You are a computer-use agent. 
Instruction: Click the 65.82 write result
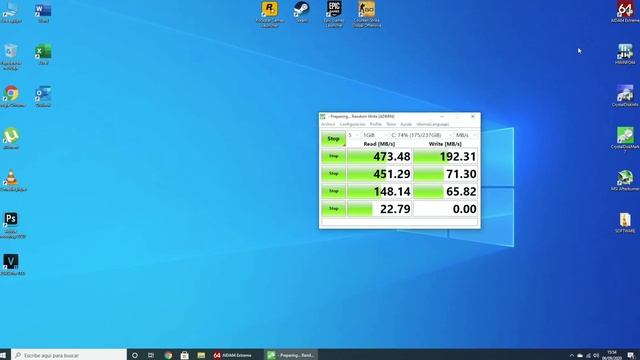[445, 191]
